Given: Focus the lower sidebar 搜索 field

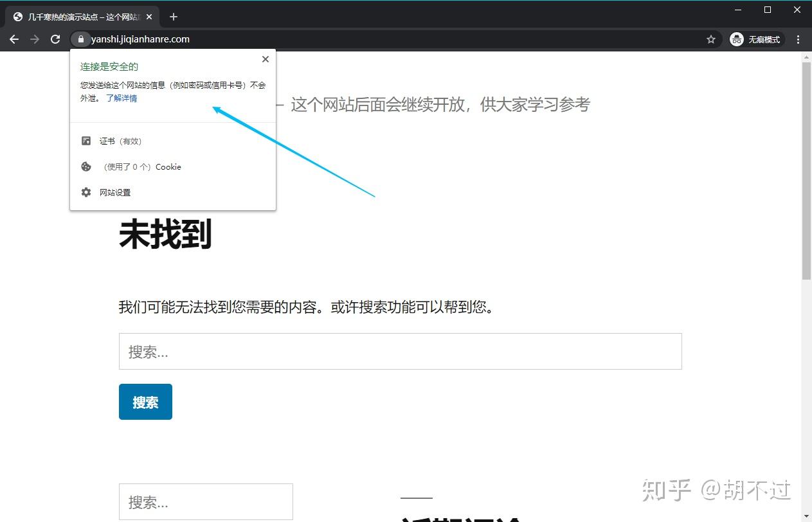Looking at the screenshot, I should [x=206, y=502].
